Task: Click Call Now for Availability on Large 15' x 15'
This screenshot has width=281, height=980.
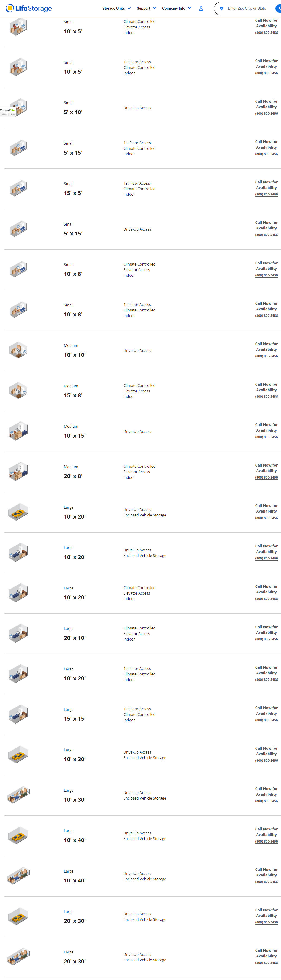Action: pos(266,711)
